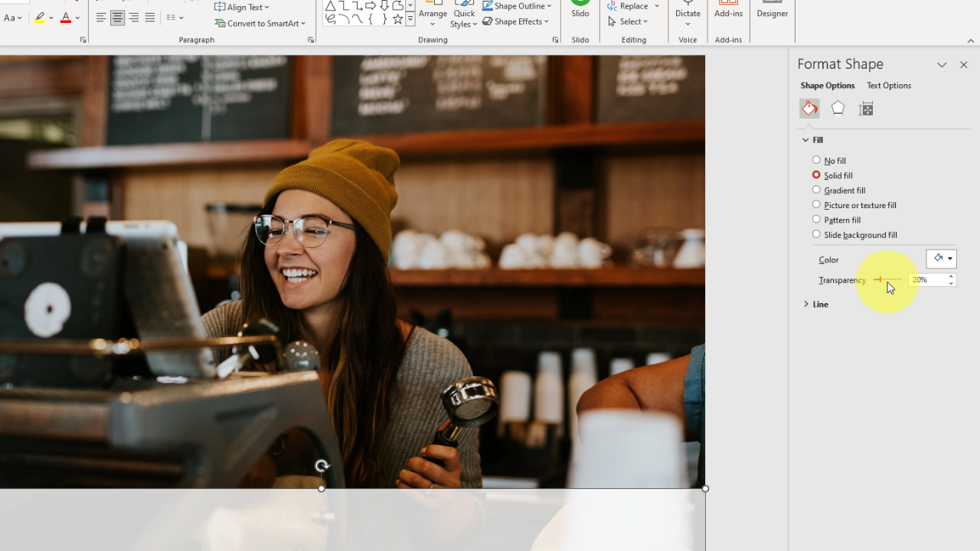980x551 pixels.
Task: Select the star shape in gallery
Action: (x=397, y=20)
